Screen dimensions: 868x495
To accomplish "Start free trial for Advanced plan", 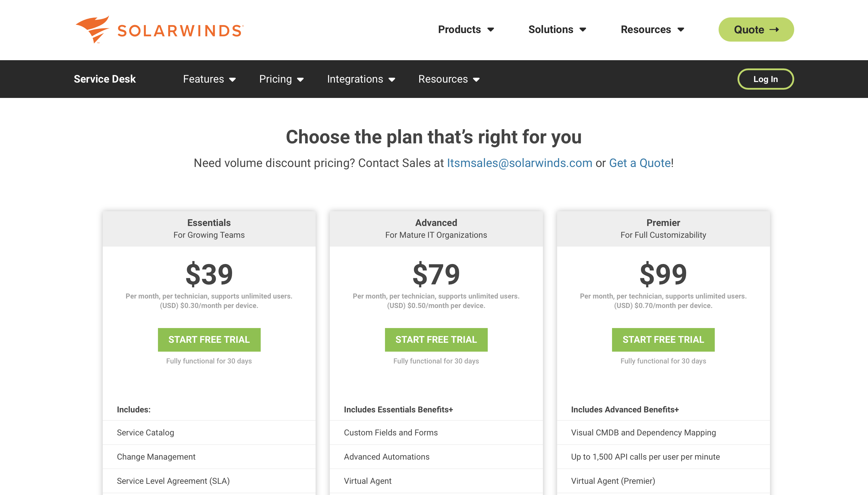I will tap(436, 340).
